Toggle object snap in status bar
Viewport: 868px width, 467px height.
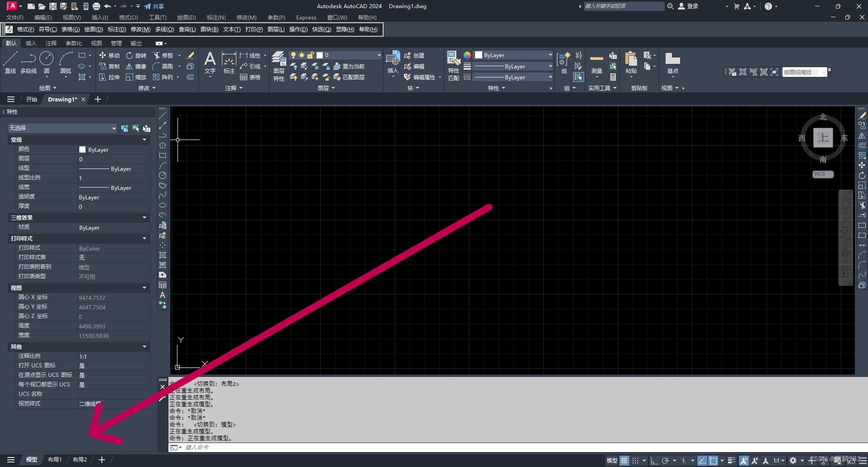[x=713, y=460]
